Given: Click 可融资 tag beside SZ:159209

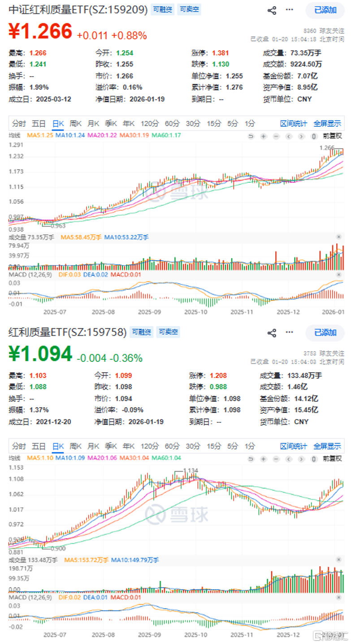Looking at the screenshot, I should (x=162, y=9).
